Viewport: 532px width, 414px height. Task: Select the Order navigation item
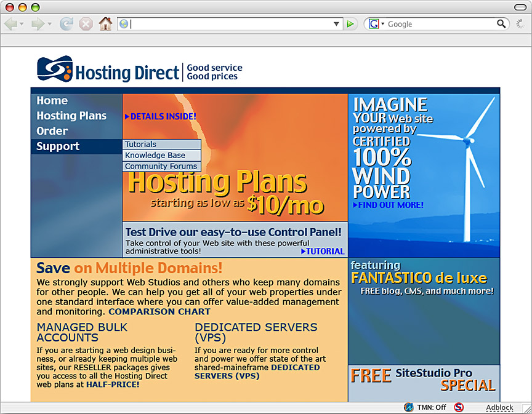pyautogui.click(x=52, y=131)
